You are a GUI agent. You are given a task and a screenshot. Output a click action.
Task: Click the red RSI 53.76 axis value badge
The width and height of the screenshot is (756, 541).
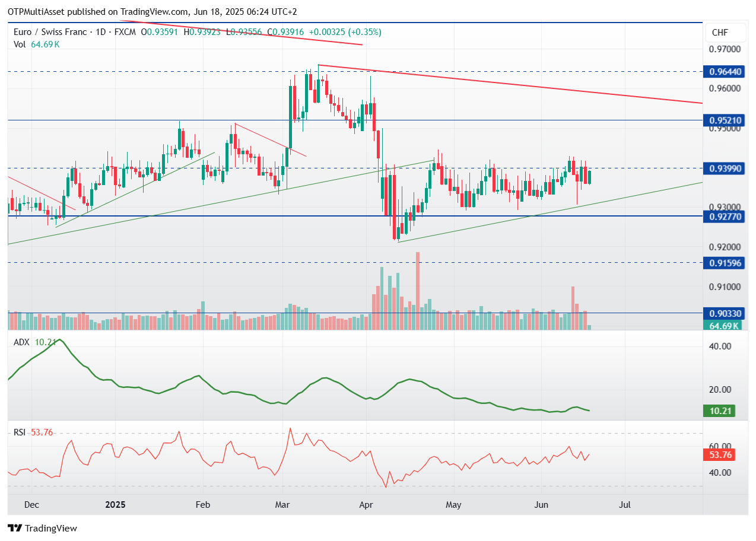tap(719, 455)
